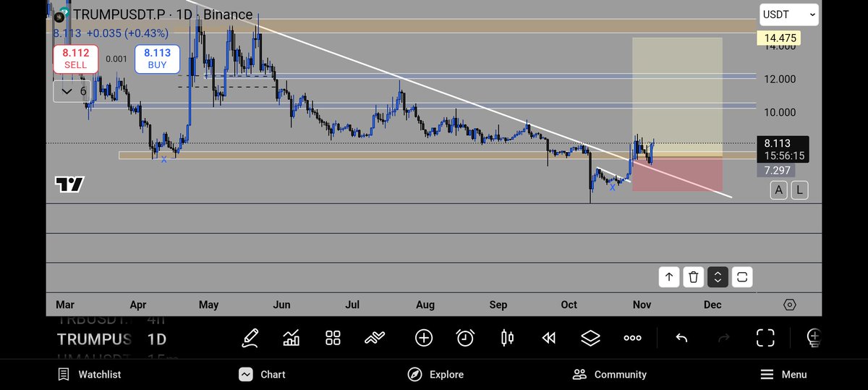Image resolution: width=868 pixels, height=390 pixels.
Task: Click the 12.000 price axis label
Action: click(778, 79)
